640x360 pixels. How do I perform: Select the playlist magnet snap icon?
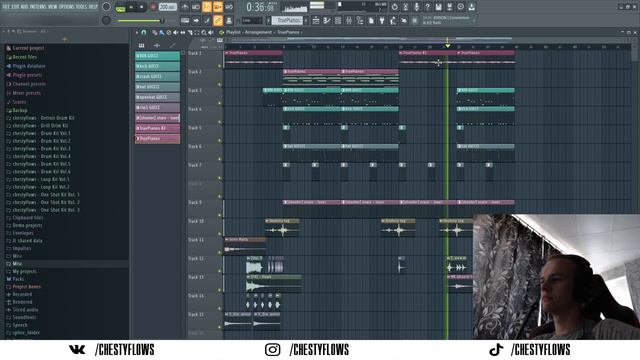(x=144, y=32)
